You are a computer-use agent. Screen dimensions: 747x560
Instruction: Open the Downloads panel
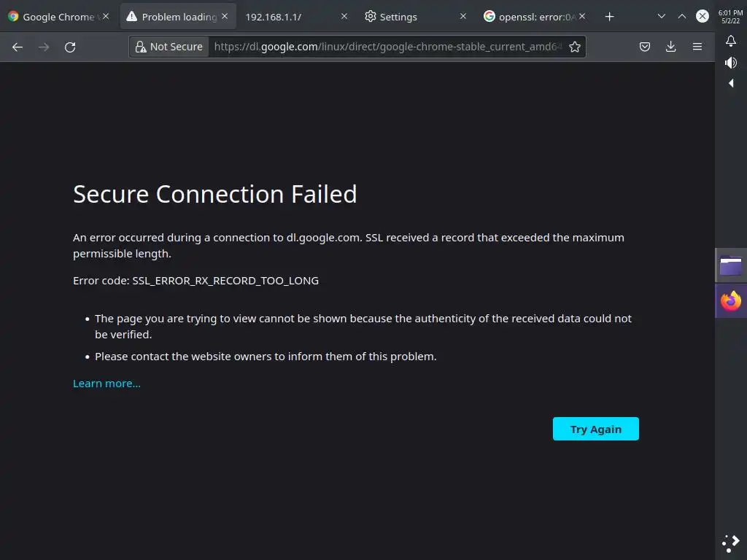click(x=671, y=47)
